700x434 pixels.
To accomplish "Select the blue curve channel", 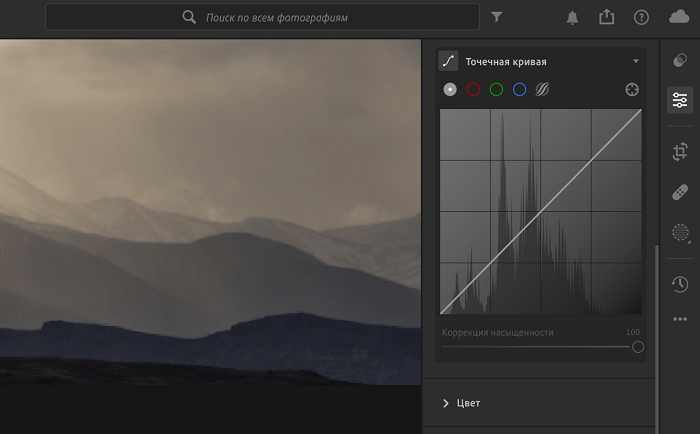I will [x=520, y=90].
